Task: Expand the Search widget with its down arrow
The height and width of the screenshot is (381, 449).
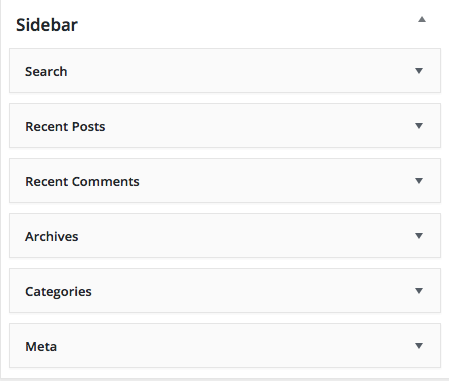Action: pyautogui.click(x=419, y=71)
